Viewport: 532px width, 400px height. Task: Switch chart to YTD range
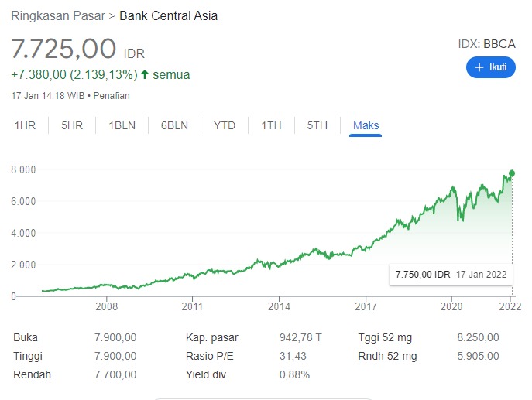coord(225,125)
